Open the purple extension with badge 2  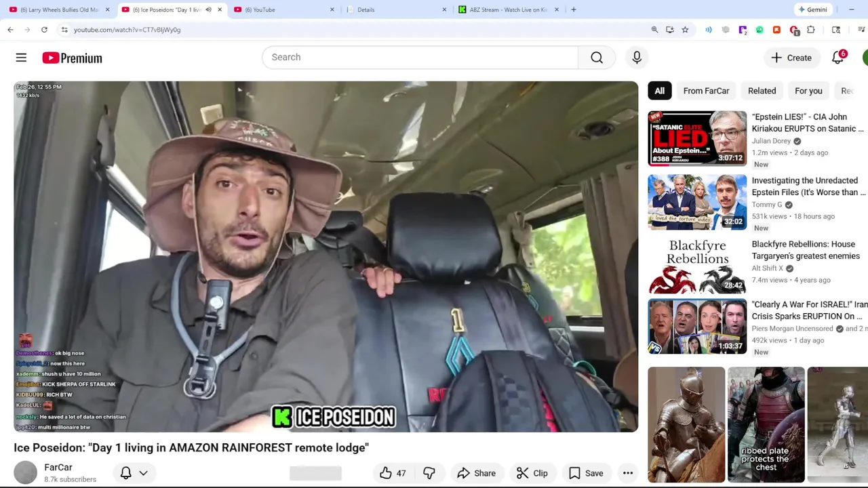click(743, 30)
